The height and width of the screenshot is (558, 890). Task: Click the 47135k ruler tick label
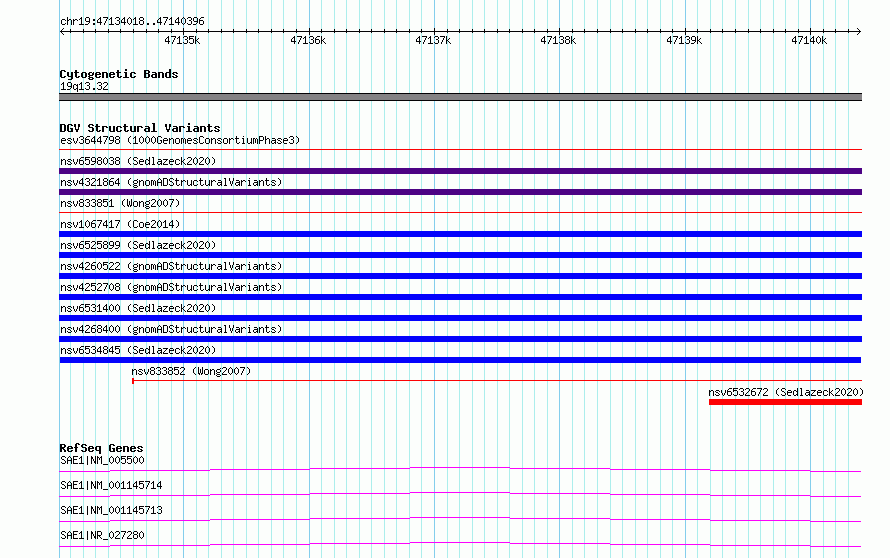182,40
